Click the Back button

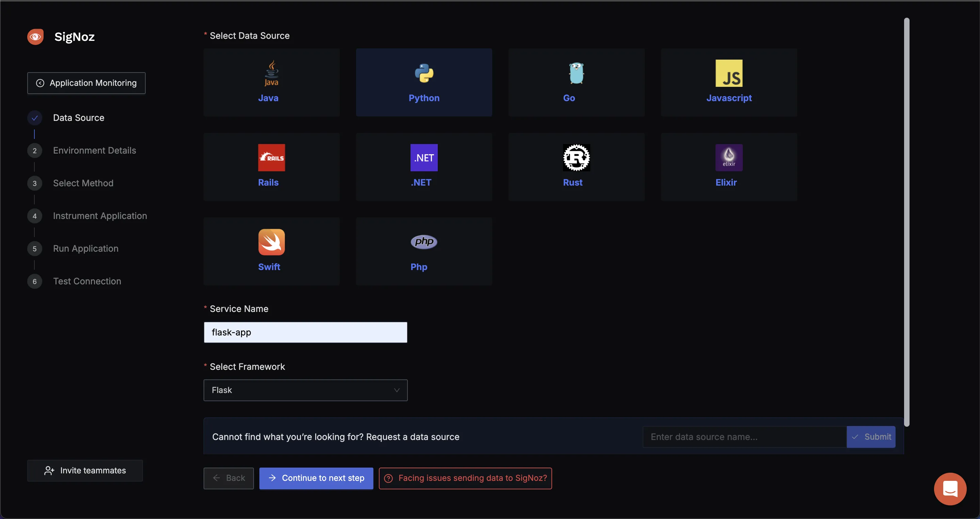click(x=228, y=478)
